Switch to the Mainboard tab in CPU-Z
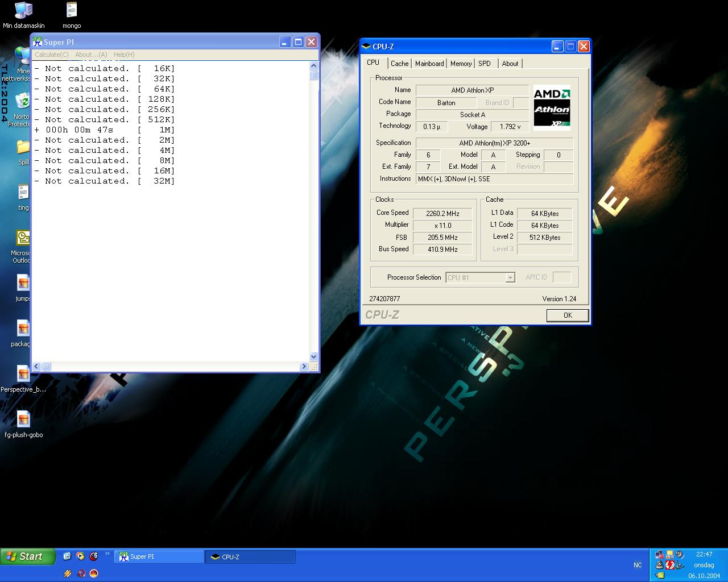Screen dimensions: 728x582 [x=429, y=64]
